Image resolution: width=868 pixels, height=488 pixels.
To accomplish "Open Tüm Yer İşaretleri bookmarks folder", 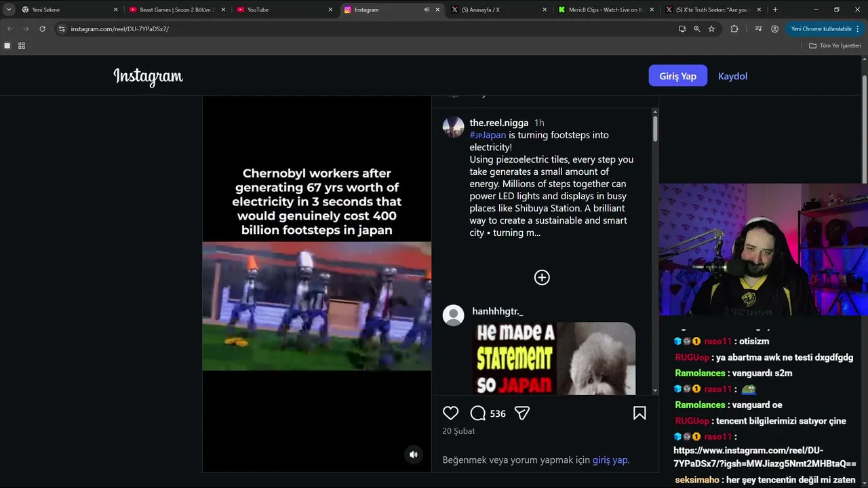I will 835,45.
